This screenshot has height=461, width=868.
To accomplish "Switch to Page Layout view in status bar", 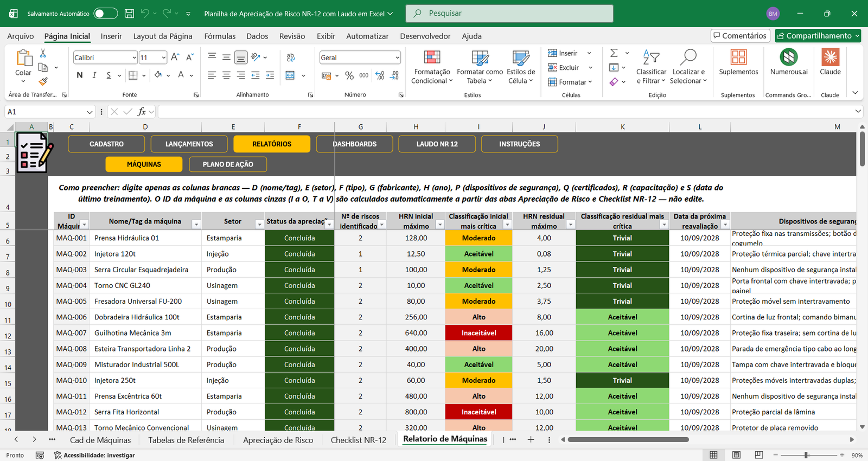I will pos(736,455).
